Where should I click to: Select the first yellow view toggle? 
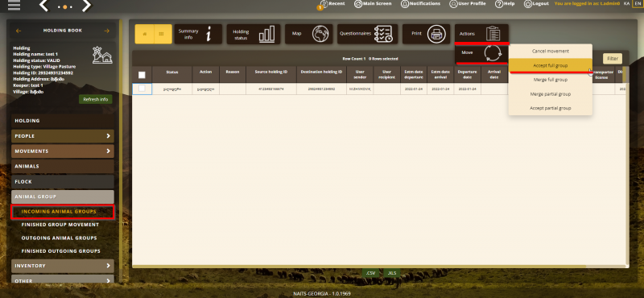coord(144,34)
